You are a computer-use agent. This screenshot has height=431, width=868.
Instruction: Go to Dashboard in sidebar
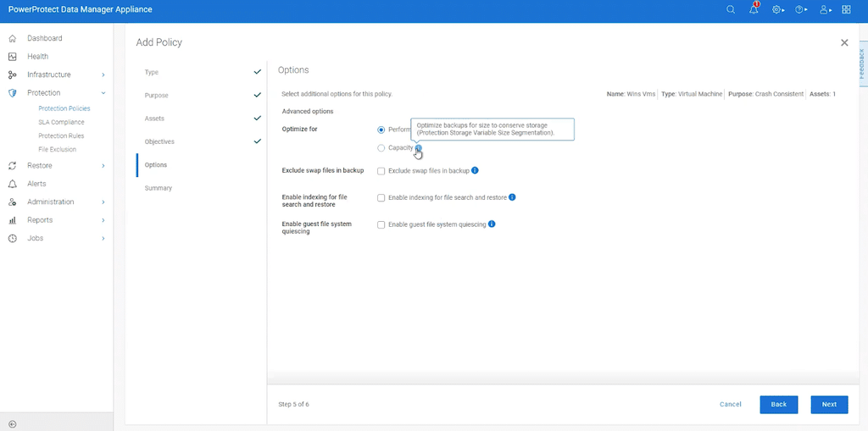click(x=45, y=38)
